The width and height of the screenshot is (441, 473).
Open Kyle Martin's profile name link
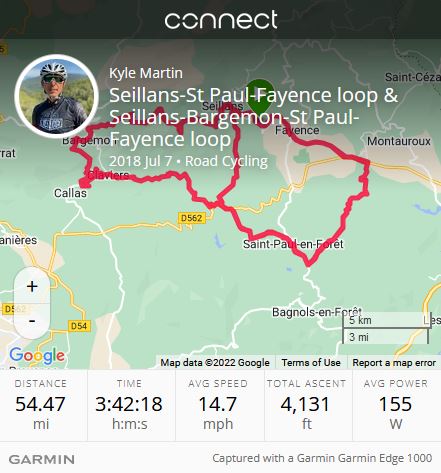tap(146, 73)
